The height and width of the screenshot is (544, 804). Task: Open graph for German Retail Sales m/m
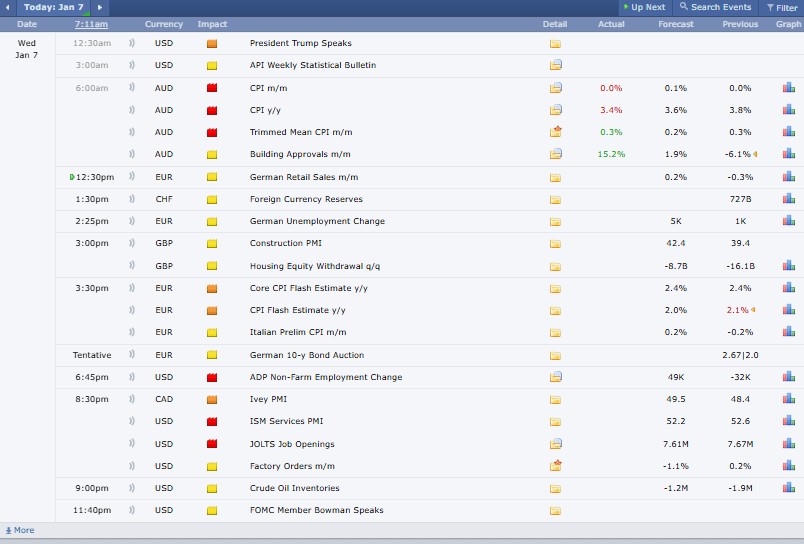tap(788, 177)
